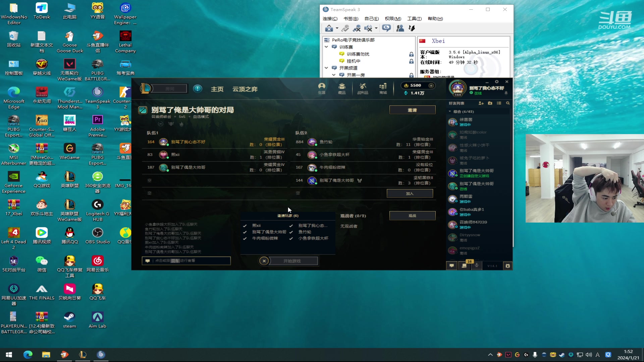This screenshot has width=644, height=362.
Task: Select the 云顶之弈 tab
Action: 245,89
